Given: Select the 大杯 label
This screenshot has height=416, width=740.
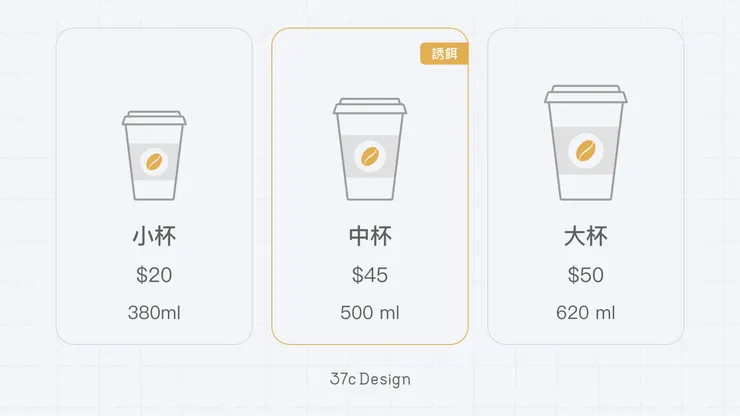Looking at the screenshot, I should [x=585, y=237].
